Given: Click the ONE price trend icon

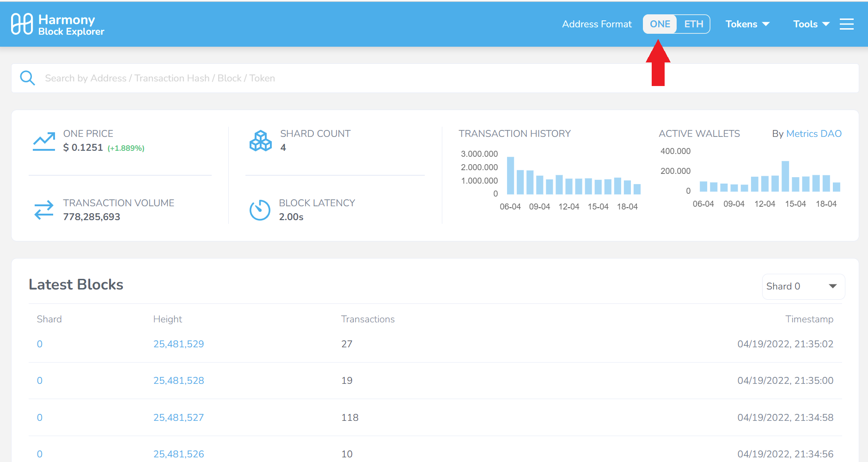Looking at the screenshot, I should (x=44, y=141).
